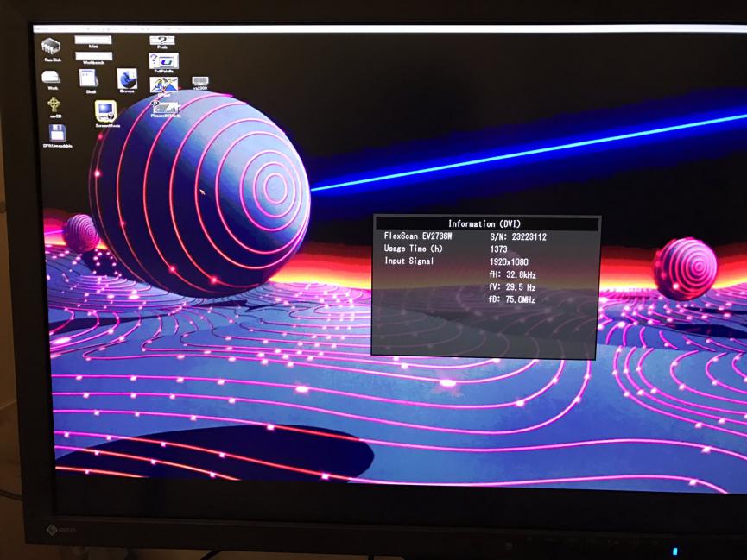
Task: Launch the Shell icon
Action: [90, 79]
